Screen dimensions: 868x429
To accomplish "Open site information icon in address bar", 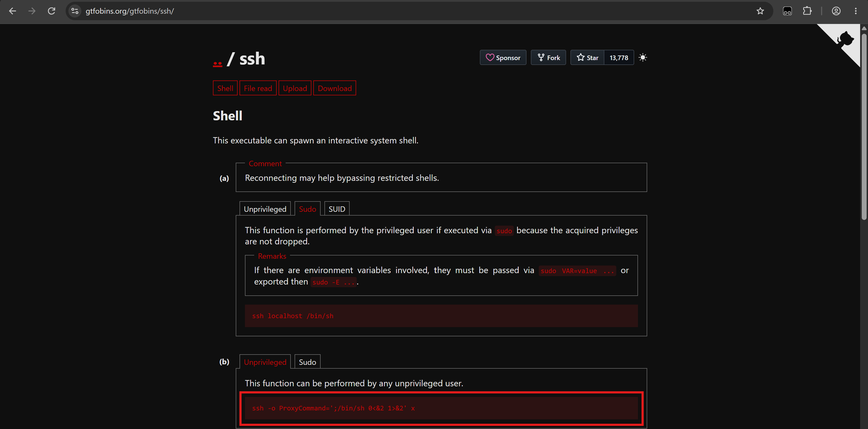I will (75, 11).
